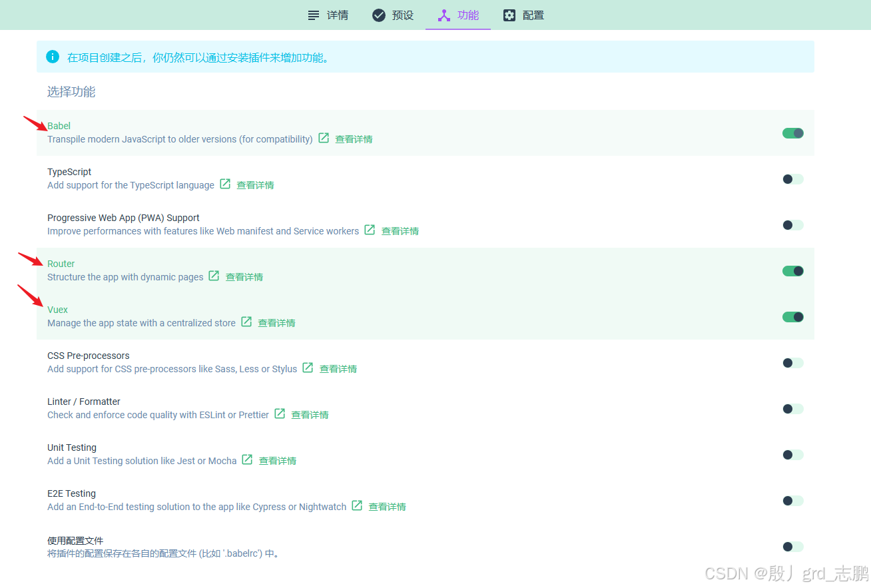
Task: Enable the CSS Pre-processors toggle
Action: [x=793, y=363]
